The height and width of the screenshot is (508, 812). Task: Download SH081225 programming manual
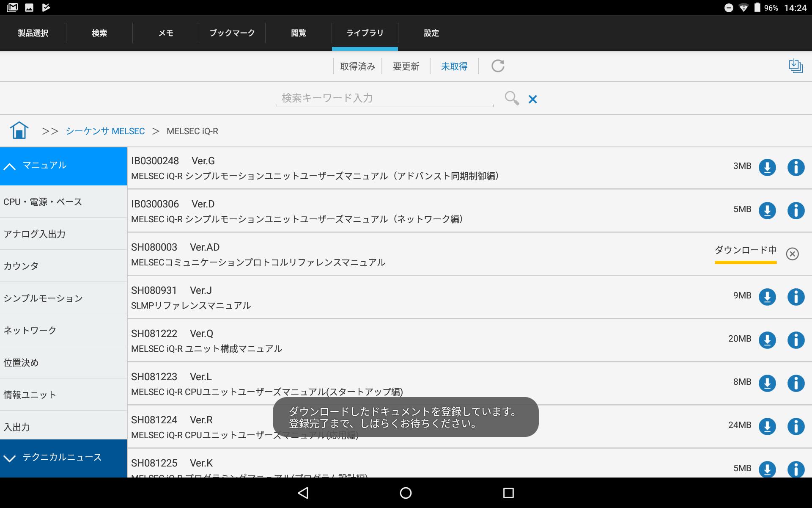click(x=767, y=469)
